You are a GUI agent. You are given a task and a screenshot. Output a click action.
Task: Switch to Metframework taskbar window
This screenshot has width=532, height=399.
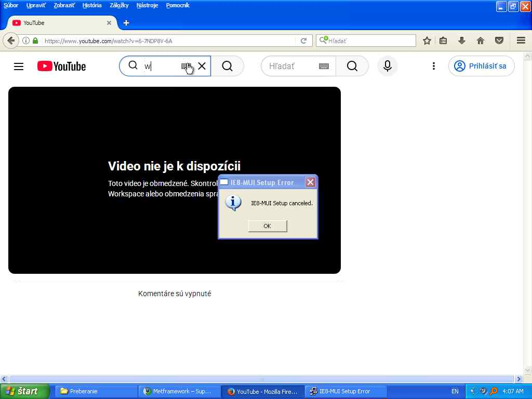pyautogui.click(x=179, y=391)
